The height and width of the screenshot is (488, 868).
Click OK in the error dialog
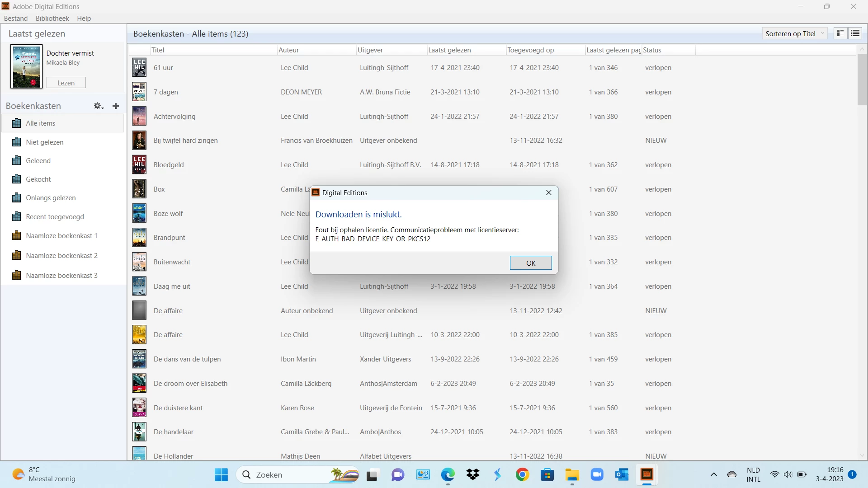(x=530, y=263)
